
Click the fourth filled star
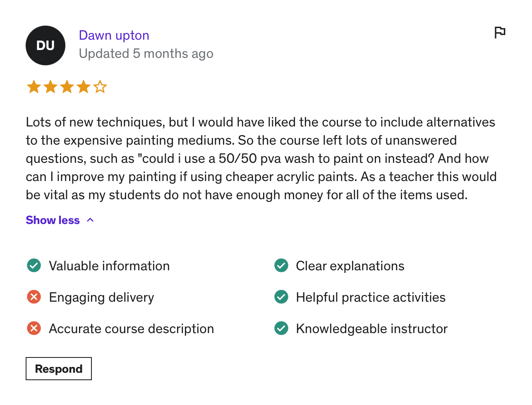[83, 87]
